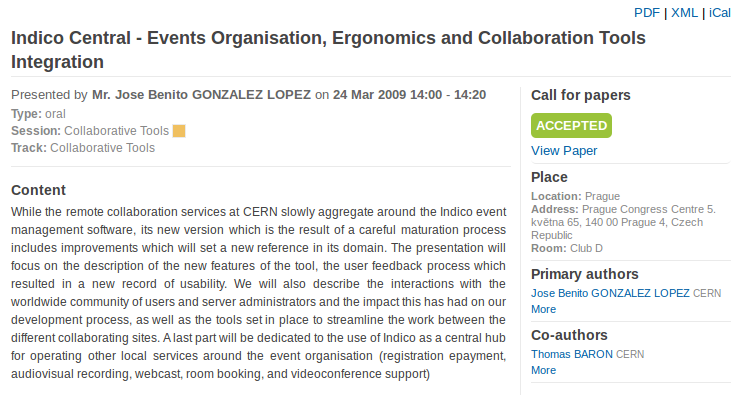
Task: Export the contribution as XML
Action: point(684,13)
